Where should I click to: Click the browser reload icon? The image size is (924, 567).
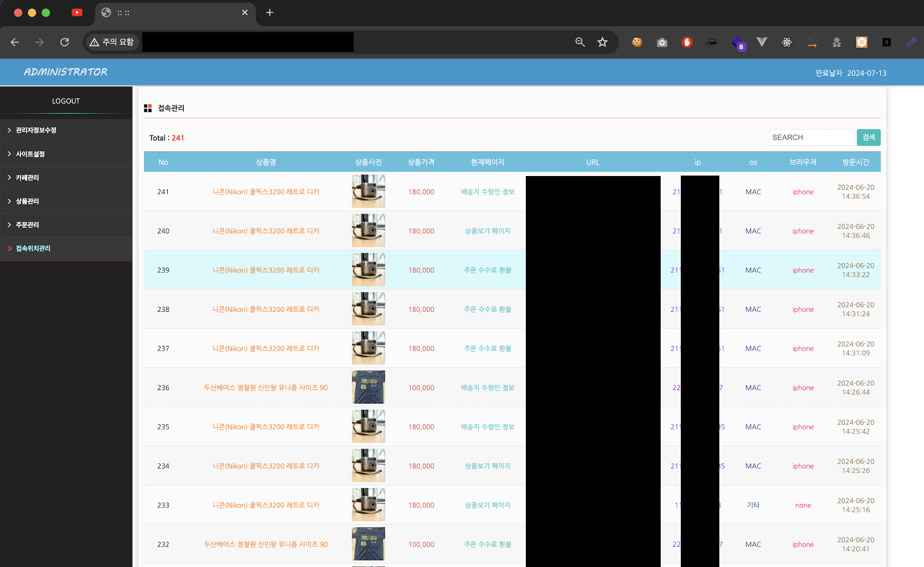tap(65, 42)
